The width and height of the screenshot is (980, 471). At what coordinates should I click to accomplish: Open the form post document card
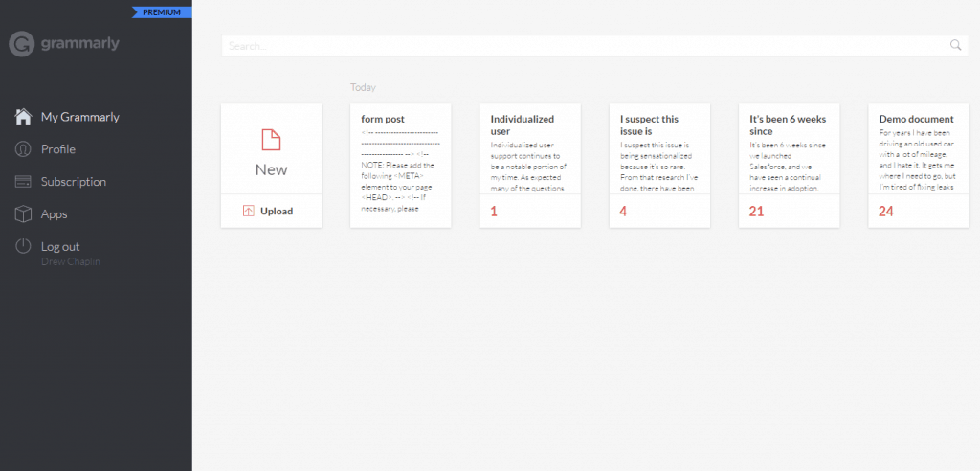401,166
